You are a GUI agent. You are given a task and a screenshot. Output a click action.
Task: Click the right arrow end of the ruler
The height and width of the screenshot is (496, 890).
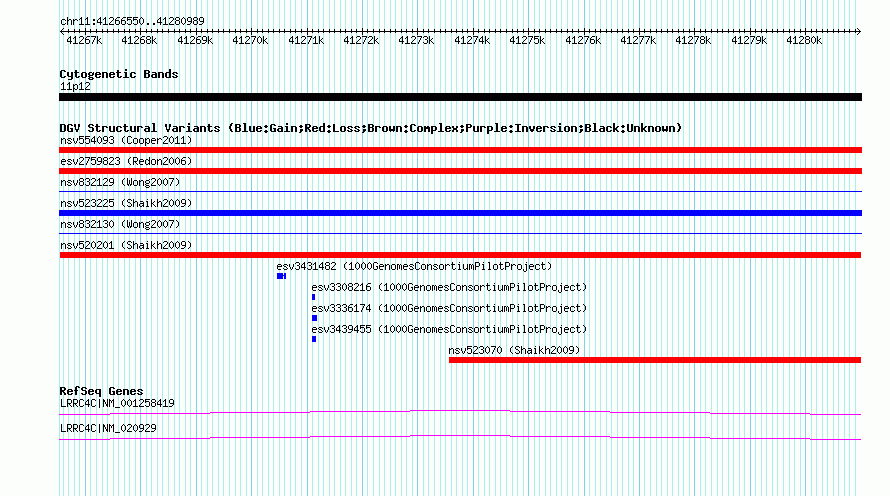pos(859,31)
